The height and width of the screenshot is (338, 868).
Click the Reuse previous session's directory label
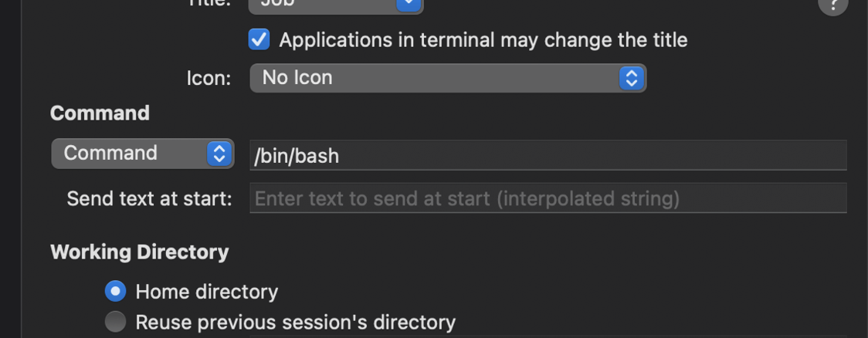click(296, 322)
